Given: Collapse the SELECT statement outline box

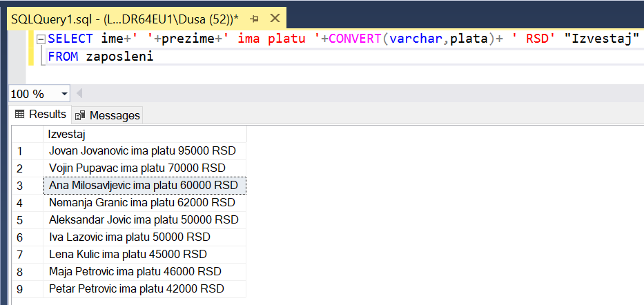Looking at the screenshot, I should 41,39.
